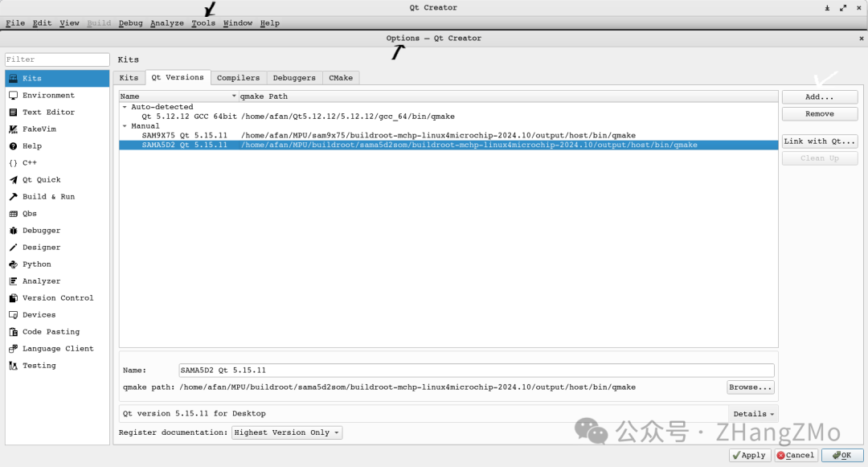Switch to the CMake tab
Image resolution: width=868 pixels, height=467 pixels.
click(341, 78)
